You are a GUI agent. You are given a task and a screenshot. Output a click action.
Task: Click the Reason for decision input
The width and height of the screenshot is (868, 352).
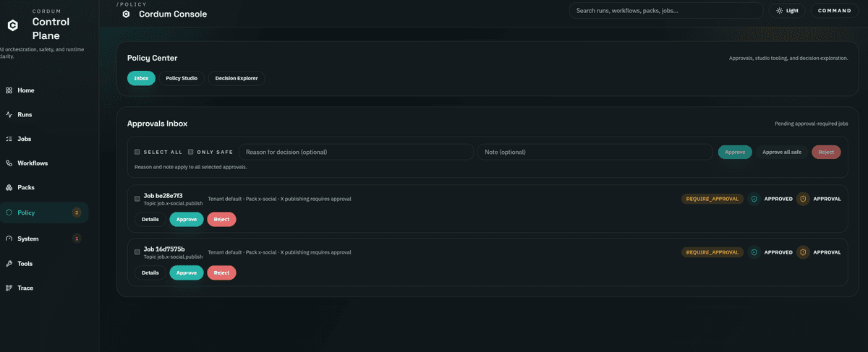coord(356,152)
